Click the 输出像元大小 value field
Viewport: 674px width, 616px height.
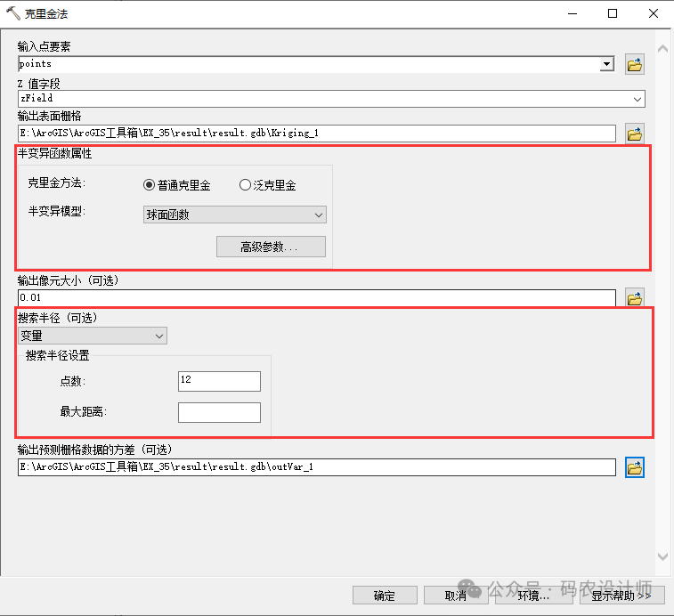(x=316, y=298)
